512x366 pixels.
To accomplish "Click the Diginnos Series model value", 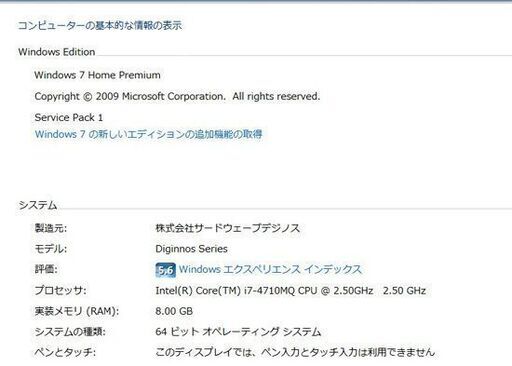I will coord(191,249).
